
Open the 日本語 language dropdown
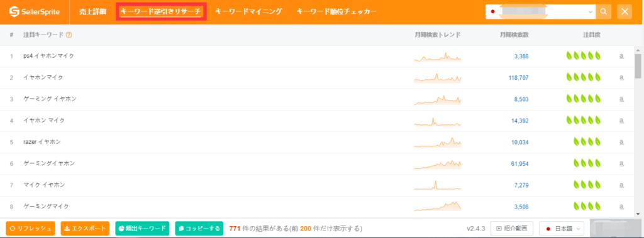click(562, 229)
